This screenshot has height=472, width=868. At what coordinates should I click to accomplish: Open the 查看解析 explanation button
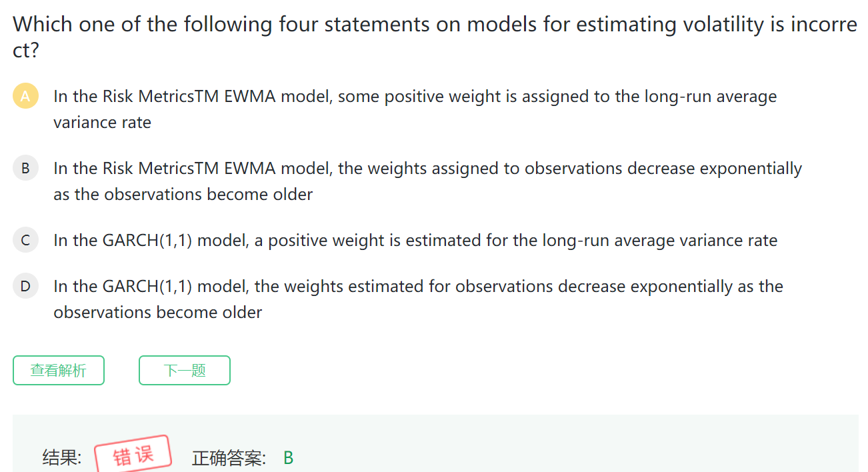pyautogui.click(x=59, y=371)
